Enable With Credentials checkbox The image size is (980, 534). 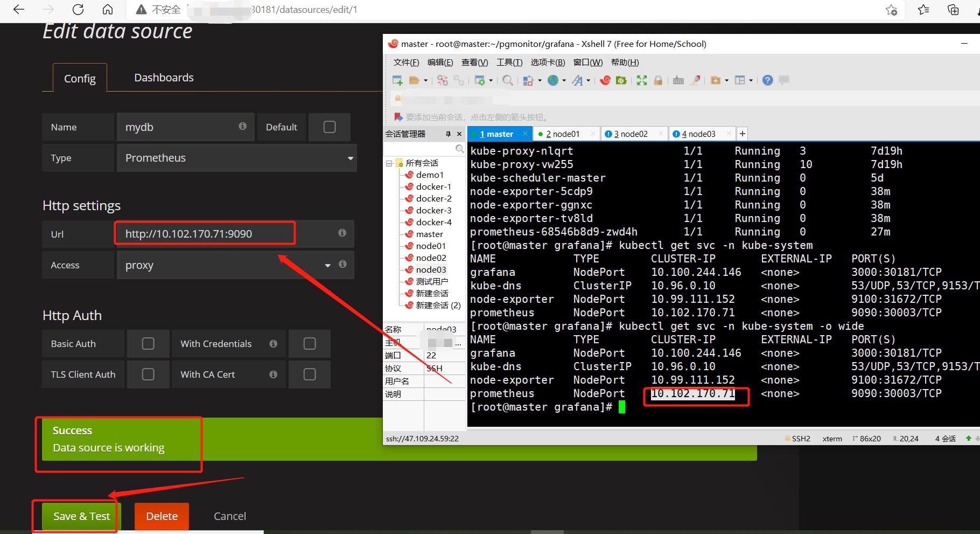coord(310,344)
